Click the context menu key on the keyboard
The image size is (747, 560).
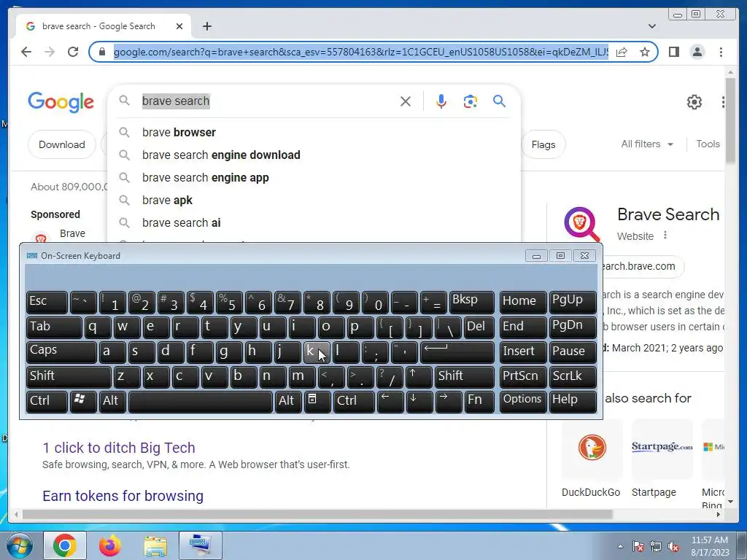(317, 402)
